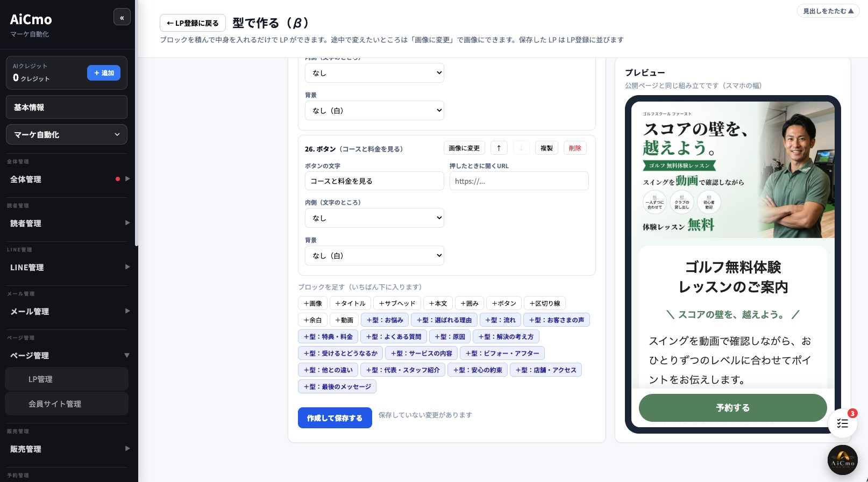Click the AiCmo logo

coord(31,19)
